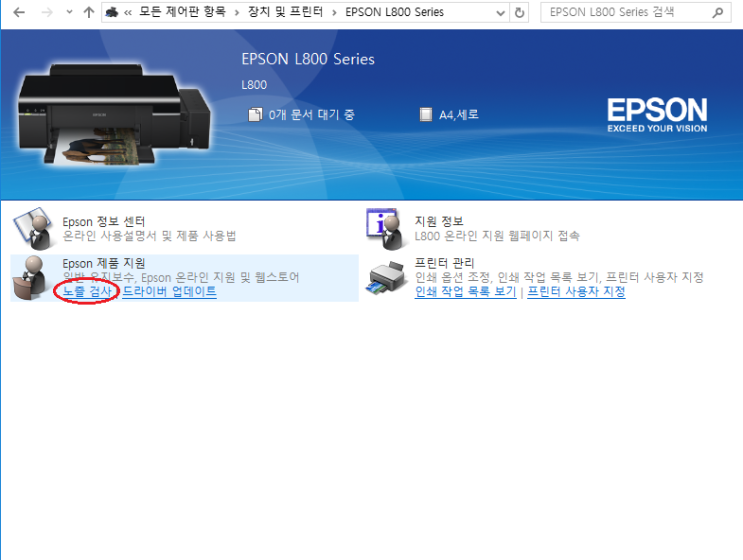Viewport: 743px width, 560px height.
Task: Click the printer icon in the address bar
Action: [x=112, y=12]
